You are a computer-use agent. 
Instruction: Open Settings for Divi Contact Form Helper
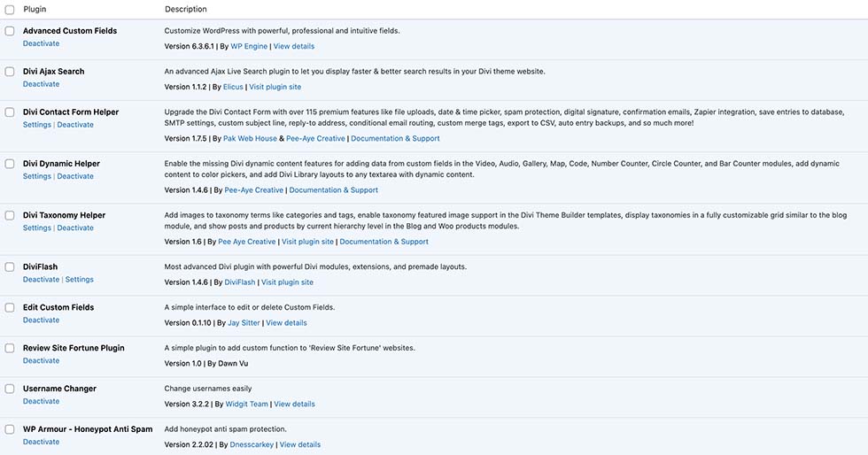(x=37, y=125)
